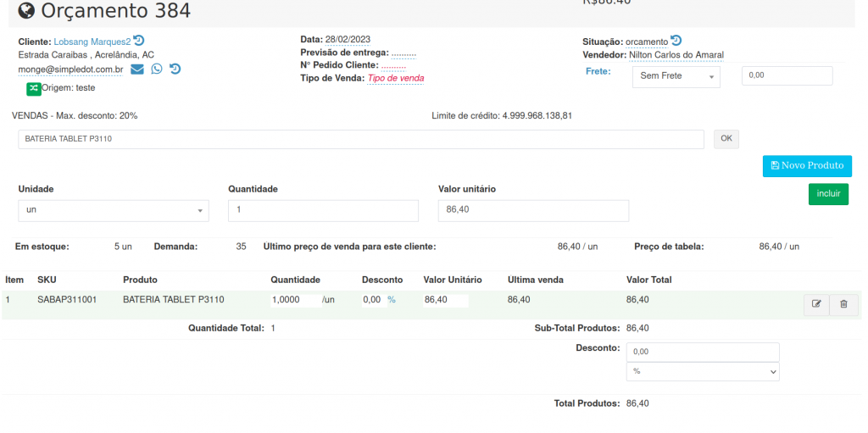The image size is (868, 433).
Task: Click the history icon after WhatsApp icon
Action: point(175,69)
